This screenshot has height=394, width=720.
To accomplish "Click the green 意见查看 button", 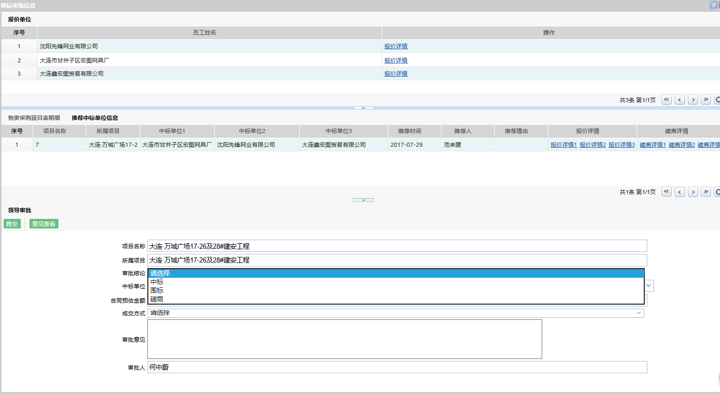I will (x=44, y=224).
